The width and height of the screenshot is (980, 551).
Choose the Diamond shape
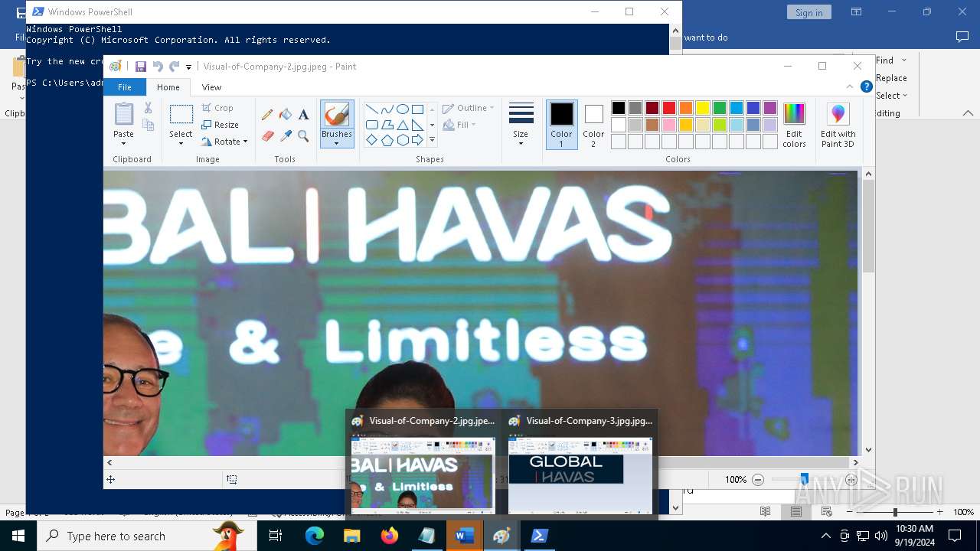(371, 140)
